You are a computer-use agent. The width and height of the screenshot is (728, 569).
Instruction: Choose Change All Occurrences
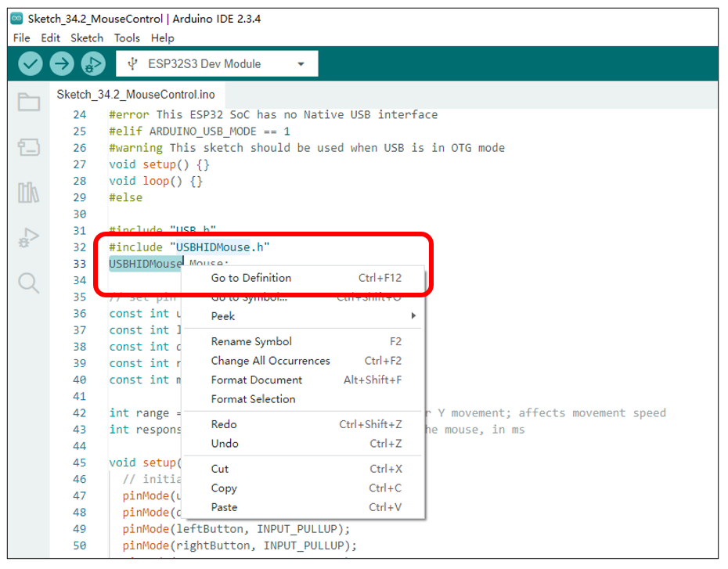coord(303,361)
